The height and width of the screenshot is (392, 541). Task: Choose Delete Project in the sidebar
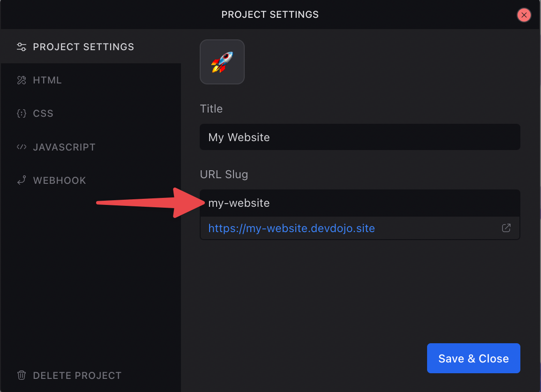click(x=77, y=375)
